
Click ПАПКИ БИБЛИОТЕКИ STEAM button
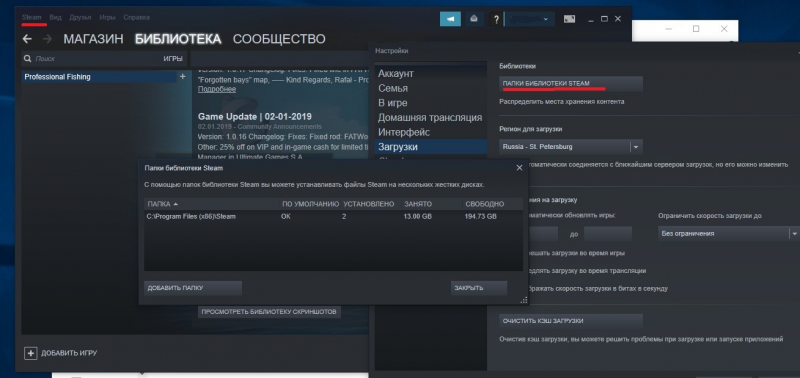pos(571,84)
